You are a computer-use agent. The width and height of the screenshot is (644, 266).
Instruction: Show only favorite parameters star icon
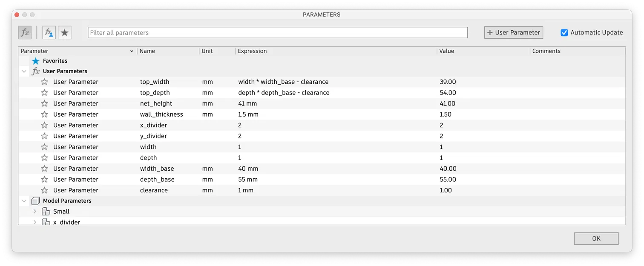point(65,32)
